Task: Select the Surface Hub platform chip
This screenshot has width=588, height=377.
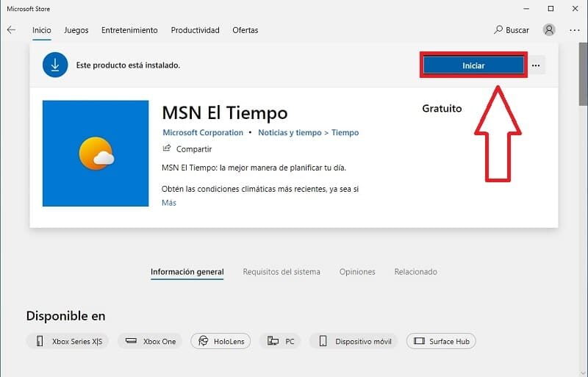Action: pyautogui.click(x=441, y=342)
